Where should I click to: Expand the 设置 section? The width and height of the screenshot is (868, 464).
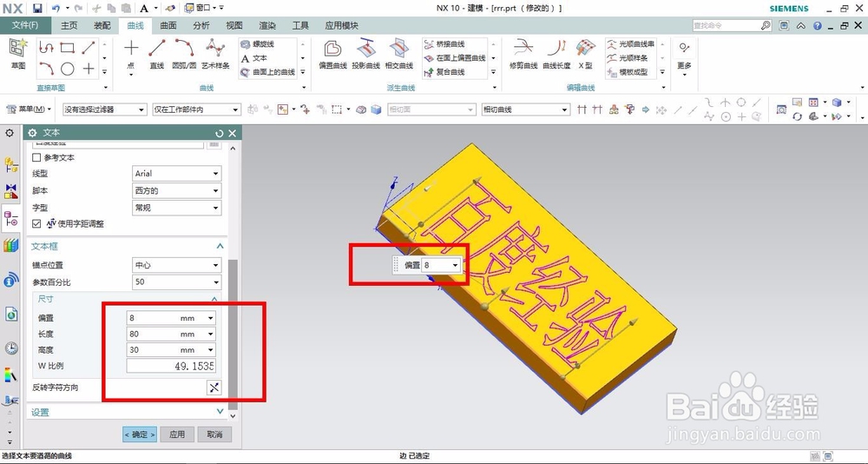point(220,412)
